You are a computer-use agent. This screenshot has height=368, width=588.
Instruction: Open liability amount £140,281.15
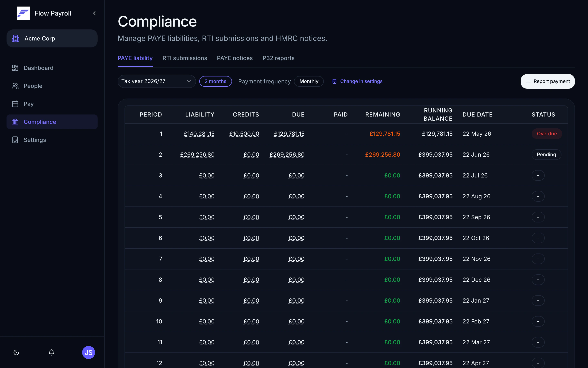tap(199, 134)
